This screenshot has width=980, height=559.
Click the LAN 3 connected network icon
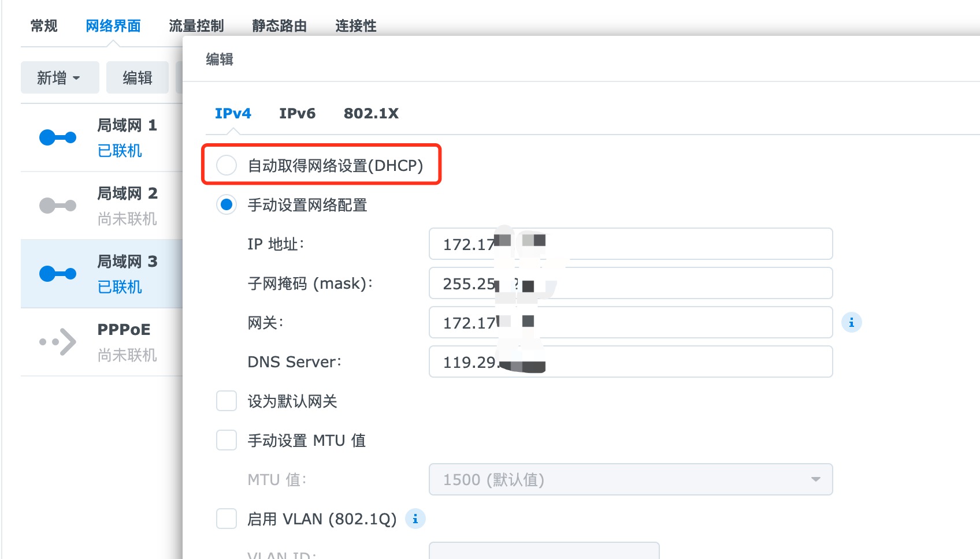[57, 274]
